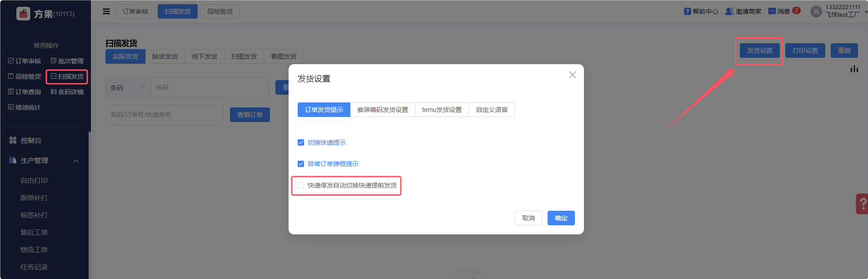
Task: Select 扫图发货 tab
Action: coord(244,56)
